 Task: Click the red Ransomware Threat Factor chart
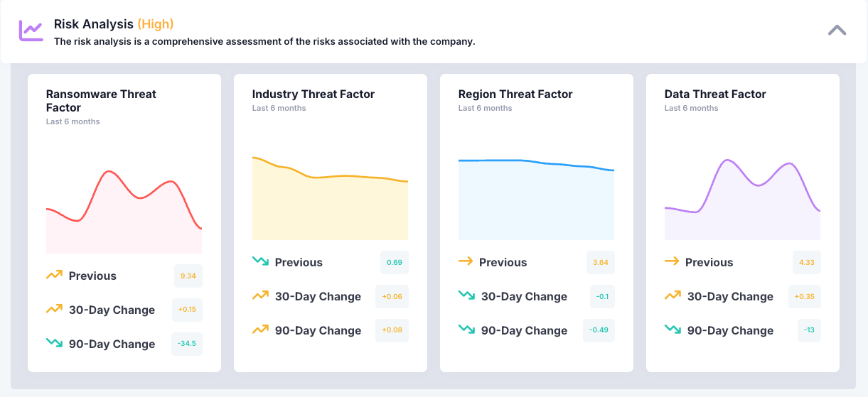pyautogui.click(x=124, y=213)
